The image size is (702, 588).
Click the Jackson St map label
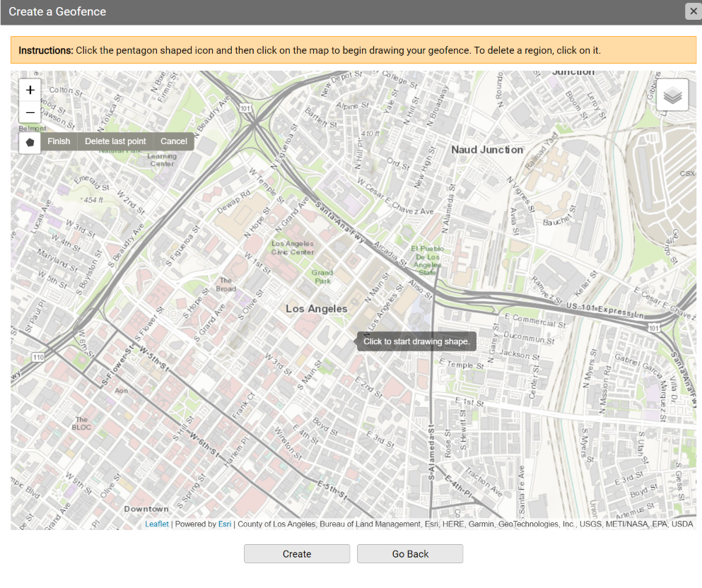coord(520,354)
